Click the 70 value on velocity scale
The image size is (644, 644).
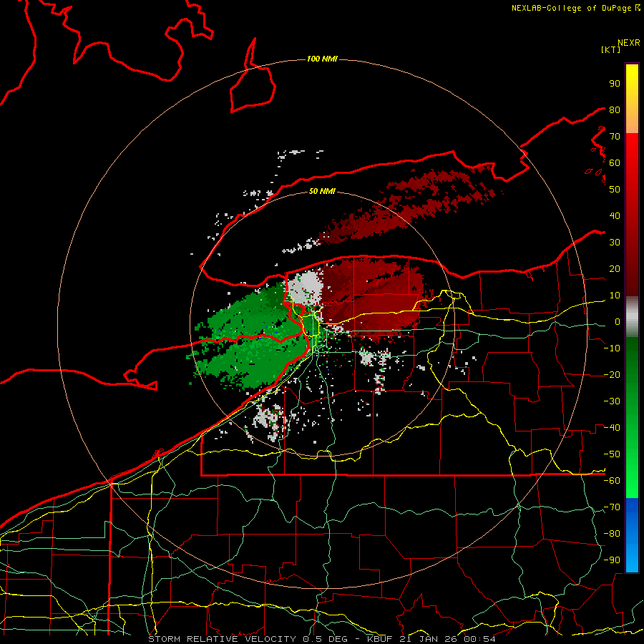point(615,137)
